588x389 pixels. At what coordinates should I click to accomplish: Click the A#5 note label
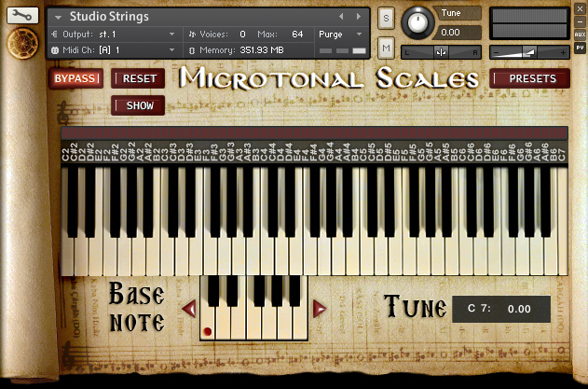tap(445, 152)
